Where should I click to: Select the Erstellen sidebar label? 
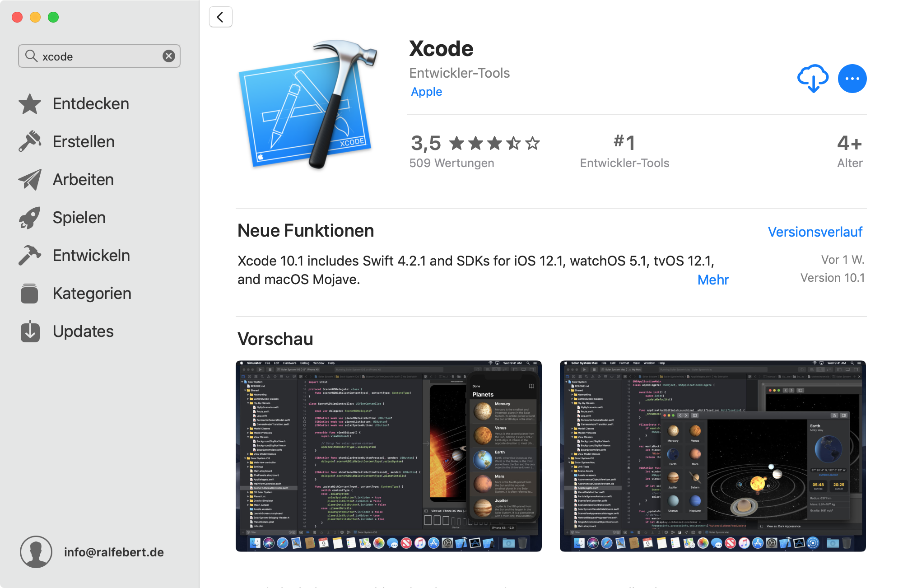click(84, 142)
